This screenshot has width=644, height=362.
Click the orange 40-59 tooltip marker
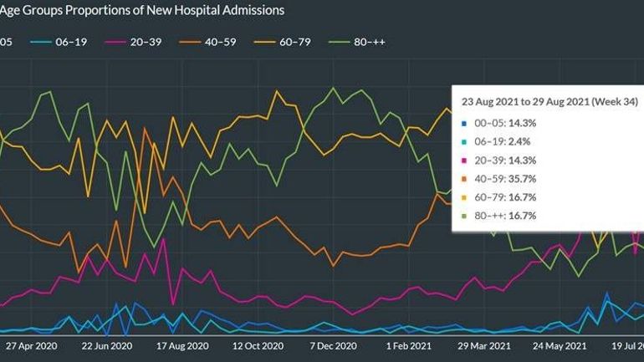click(x=464, y=179)
